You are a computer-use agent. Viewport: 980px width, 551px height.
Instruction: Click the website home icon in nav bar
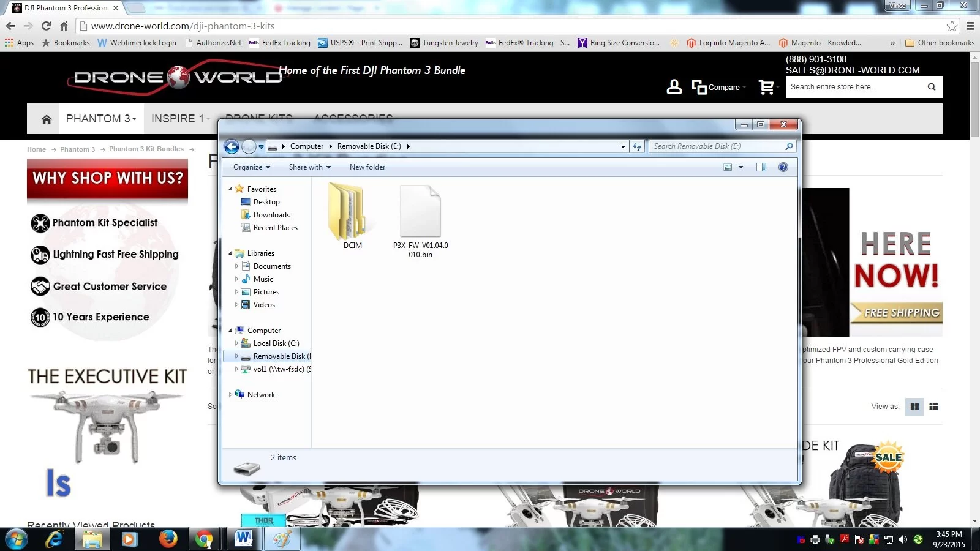coord(47,119)
